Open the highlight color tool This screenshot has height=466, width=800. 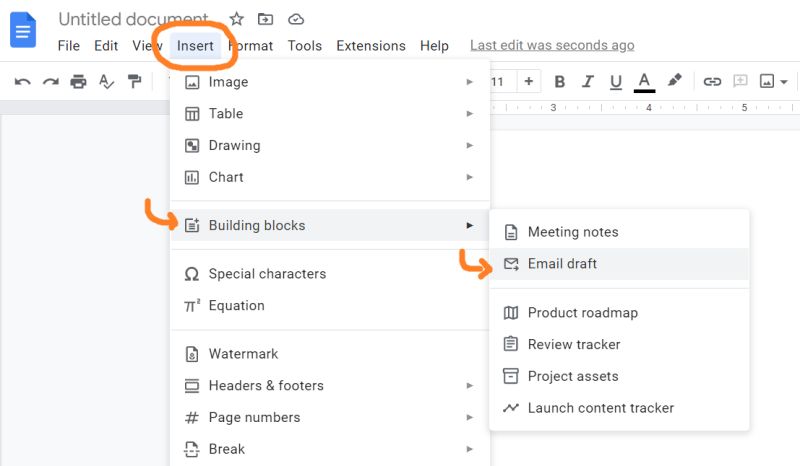(674, 81)
